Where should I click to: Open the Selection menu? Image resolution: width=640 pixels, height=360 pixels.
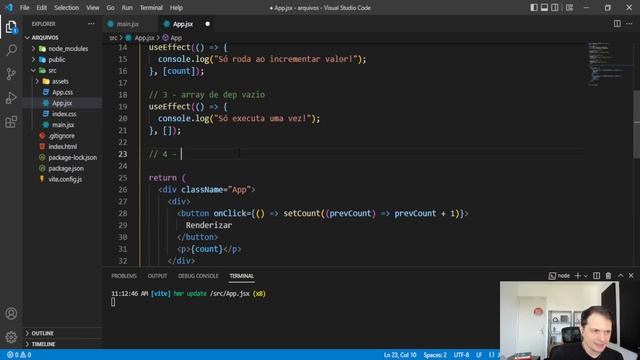[66, 8]
